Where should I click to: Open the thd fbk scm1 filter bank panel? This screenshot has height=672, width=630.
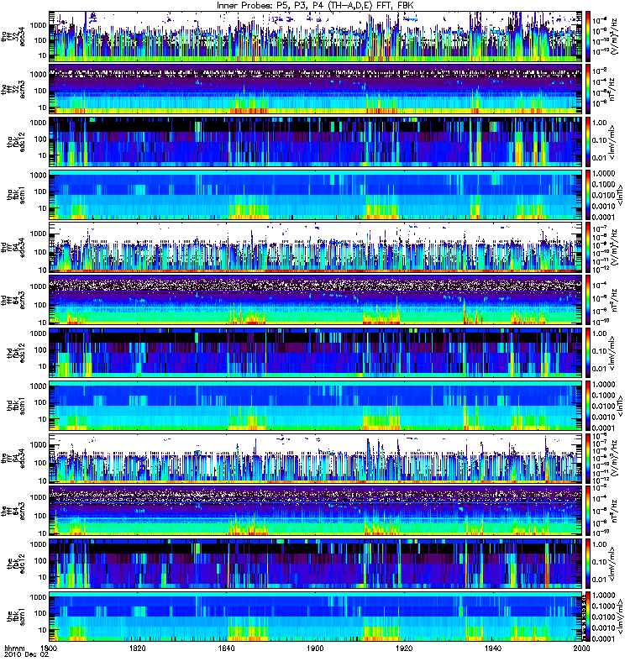316,405
